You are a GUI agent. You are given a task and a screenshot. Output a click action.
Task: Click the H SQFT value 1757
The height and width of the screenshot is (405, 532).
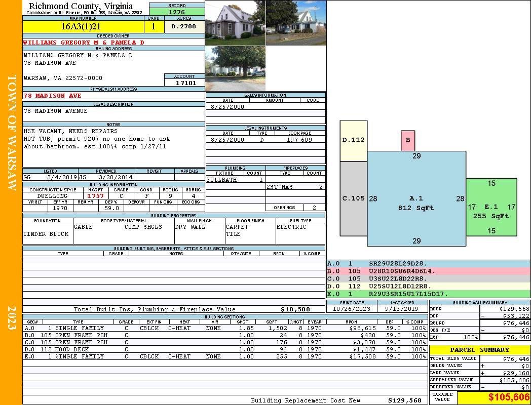coord(95,196)
